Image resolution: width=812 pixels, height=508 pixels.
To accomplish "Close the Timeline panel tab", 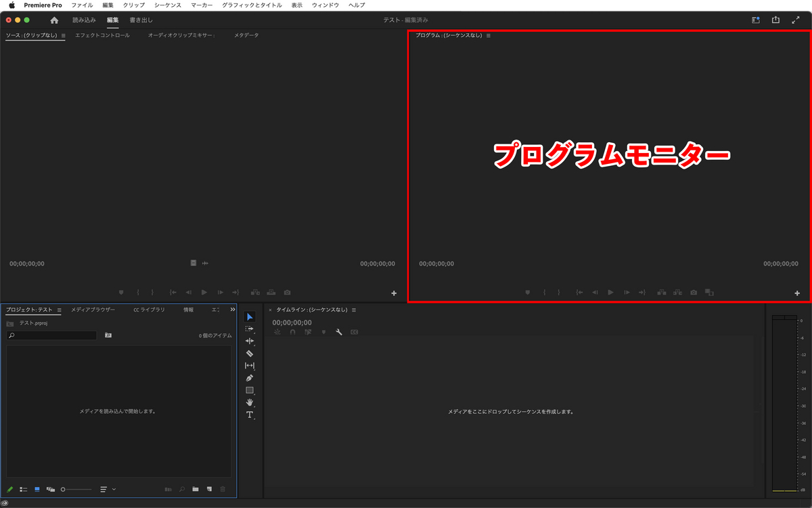I will [x=270, y=310].
